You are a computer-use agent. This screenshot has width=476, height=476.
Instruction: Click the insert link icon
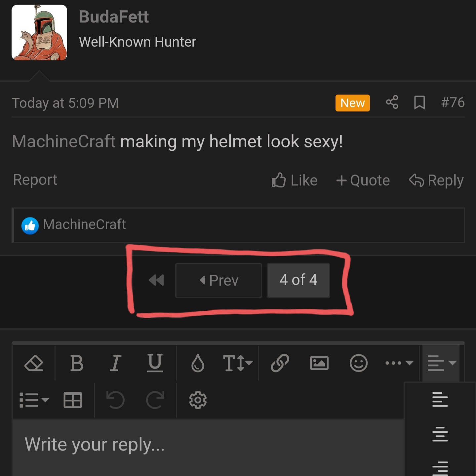280,363
